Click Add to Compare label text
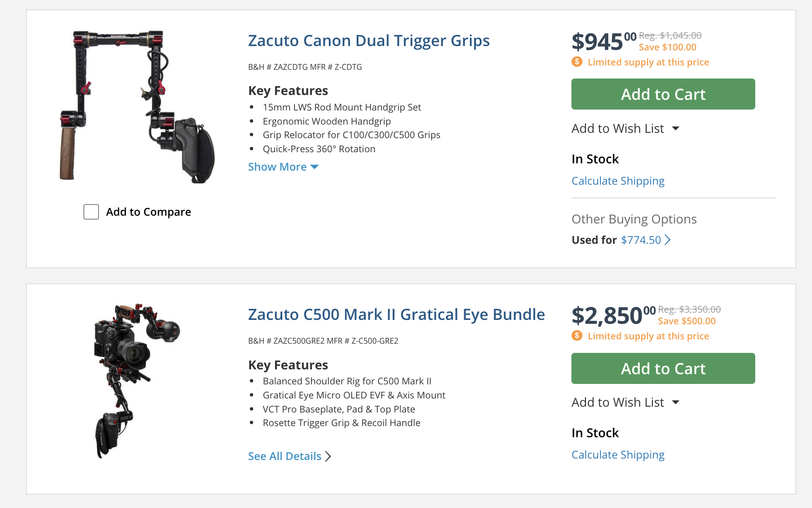Screen dimensions: 812x508 point(148,212)
